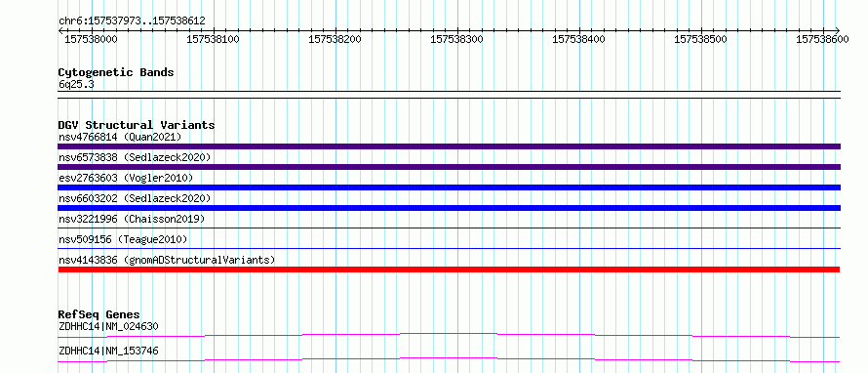Click the thin blue line for nsv3221996
This screenshot has height=373, width=868.
(449, 228)
